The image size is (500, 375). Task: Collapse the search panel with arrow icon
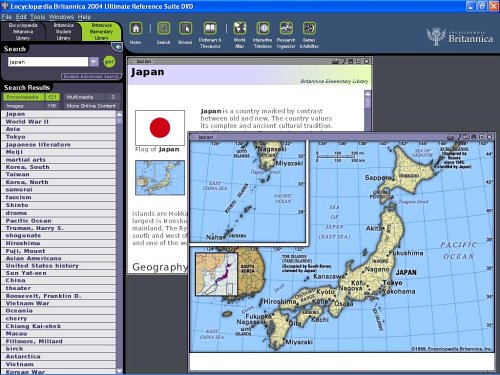pos(117,47)
